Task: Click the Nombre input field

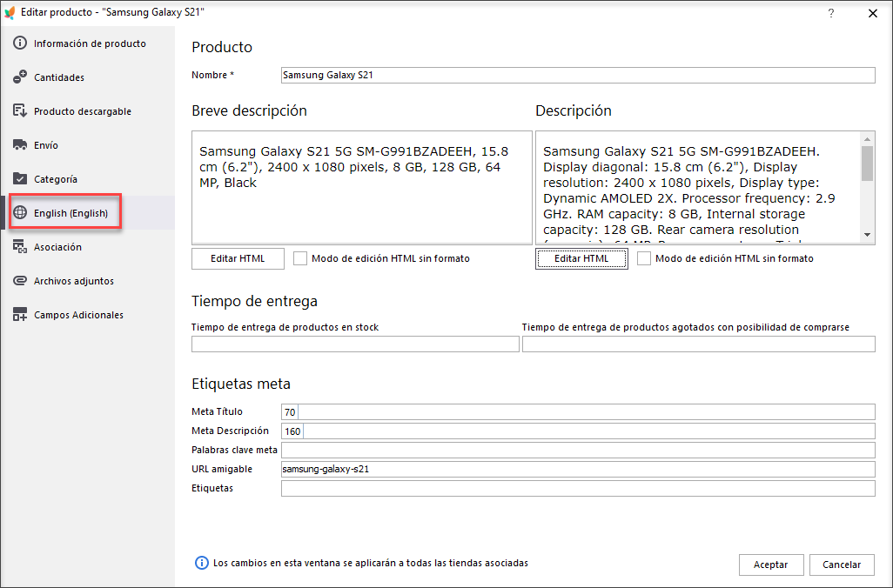Action: coord(578,75)
